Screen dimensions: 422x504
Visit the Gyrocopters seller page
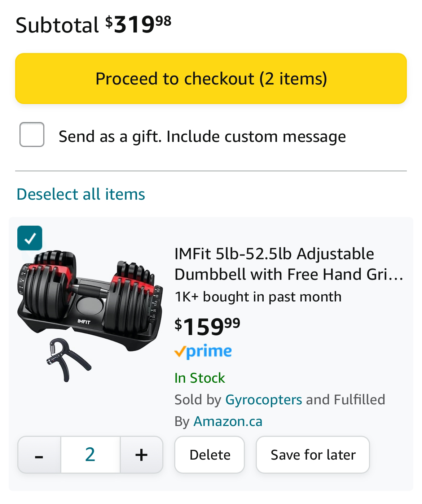click(263, 400)
